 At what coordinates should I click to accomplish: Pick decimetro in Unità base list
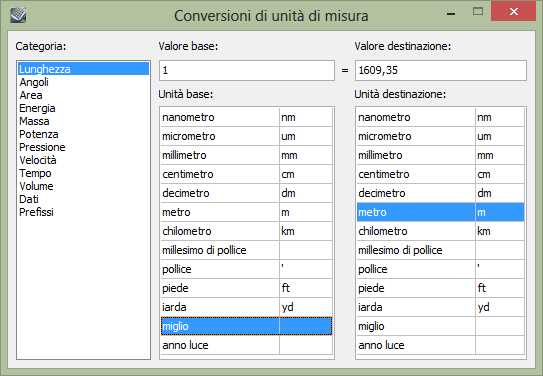(x=246, y=193)
